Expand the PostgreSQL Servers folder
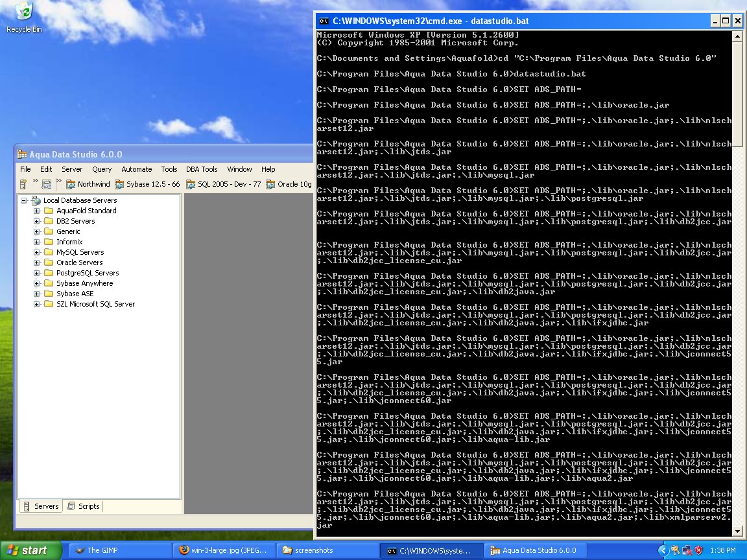Image resolution: width=747 pixels, height=560 pixels. pos(37,273)
